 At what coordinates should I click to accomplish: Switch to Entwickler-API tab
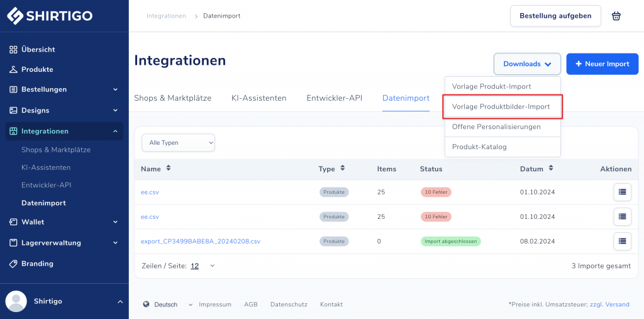(335, 98)
